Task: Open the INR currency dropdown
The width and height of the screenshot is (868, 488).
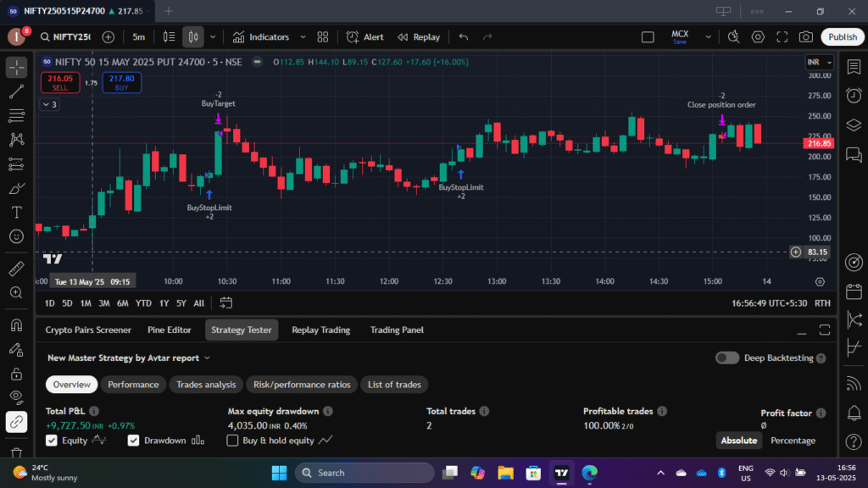Action: coord(820,62)
